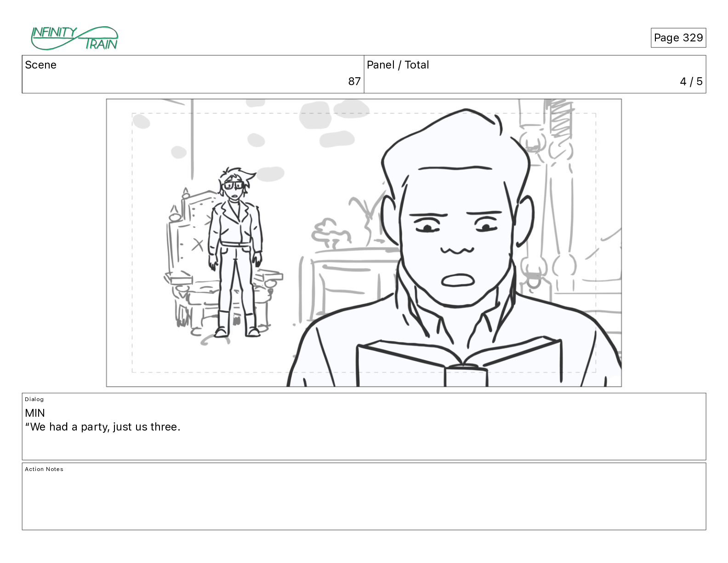Click the Page 329 label box
728x563 pixels.
tap(678, 38)
